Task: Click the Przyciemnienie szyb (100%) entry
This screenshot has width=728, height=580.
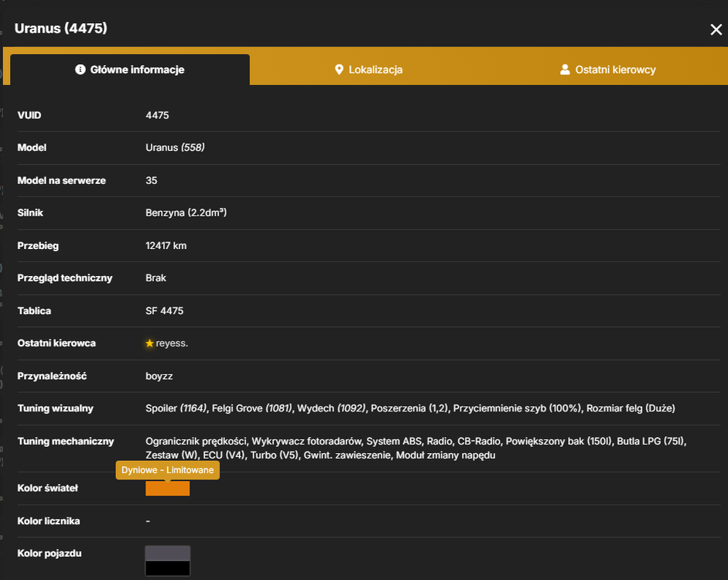Action: 518,408
